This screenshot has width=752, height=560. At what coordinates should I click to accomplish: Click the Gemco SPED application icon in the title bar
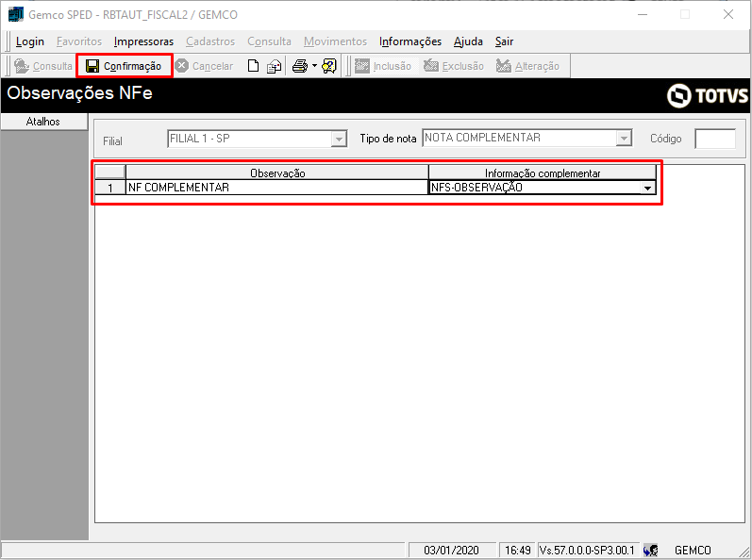coord(16,14)
